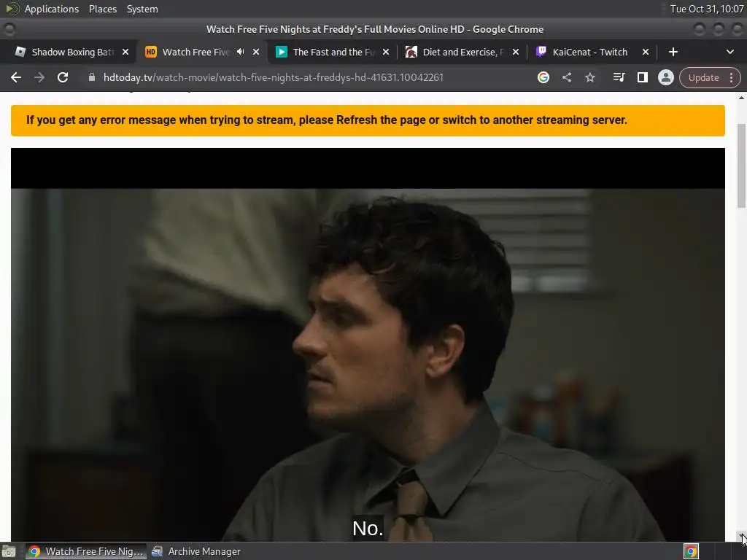This screenshot has width=747, height=560.
Task: Bookmark this page with star icon
Action: tap(589, 77)
